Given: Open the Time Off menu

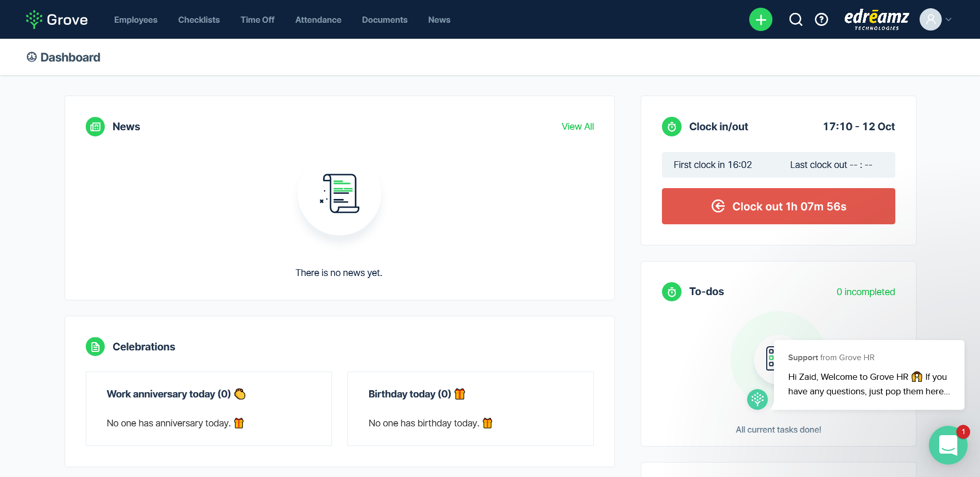Looking at the screenshot, I should [x=257, y=20].
